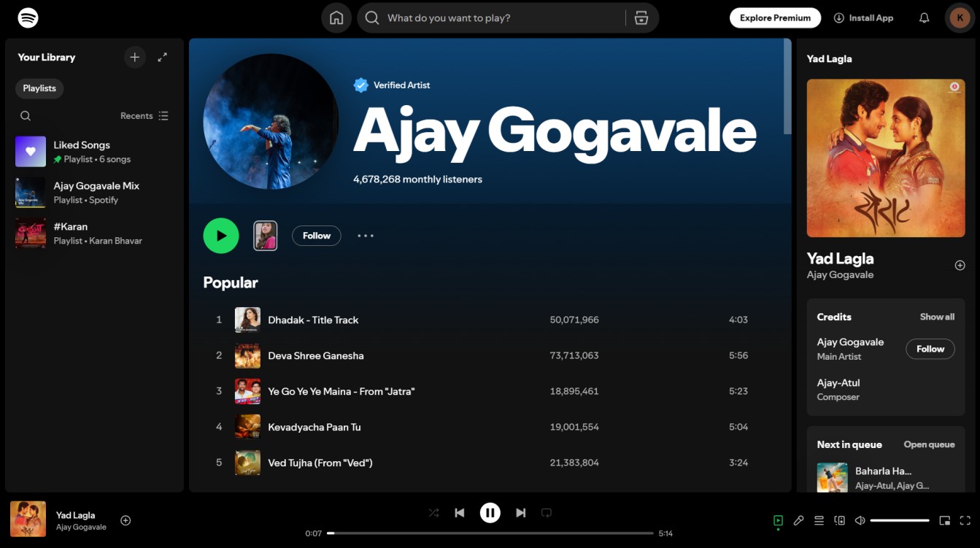Screen dimensions: 980x548
Task: Expand Your Library panel
Action: (x=163, y=57)
